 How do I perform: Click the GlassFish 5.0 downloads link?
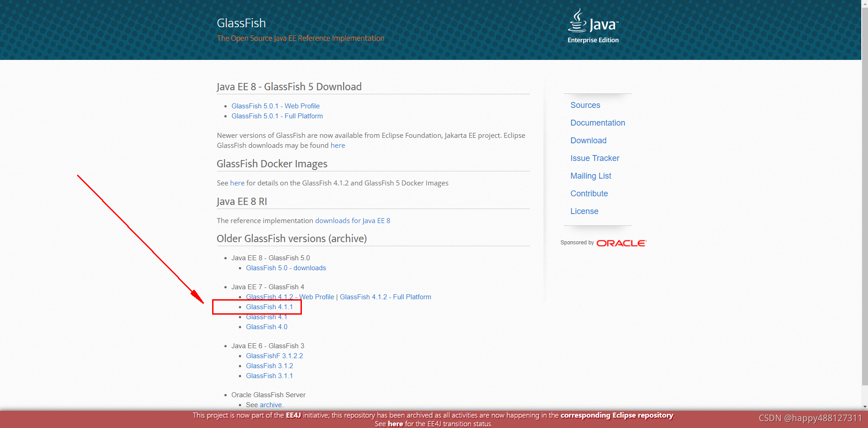pos(286,267)
